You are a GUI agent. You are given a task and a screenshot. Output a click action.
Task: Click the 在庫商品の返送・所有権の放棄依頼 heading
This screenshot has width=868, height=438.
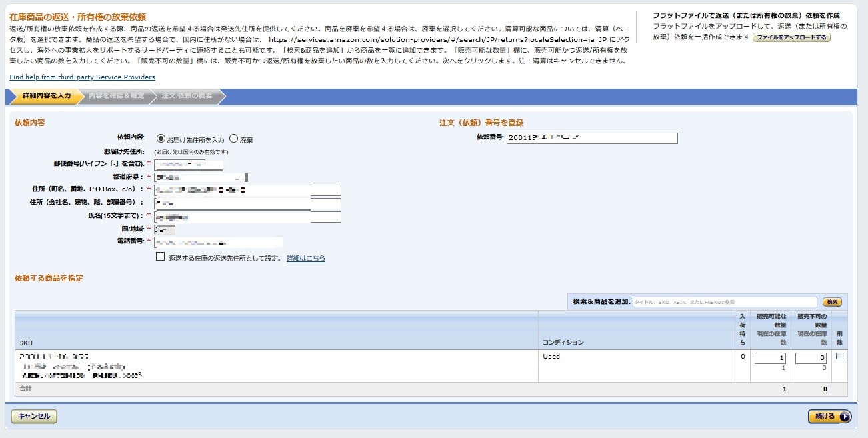(77, 16)
